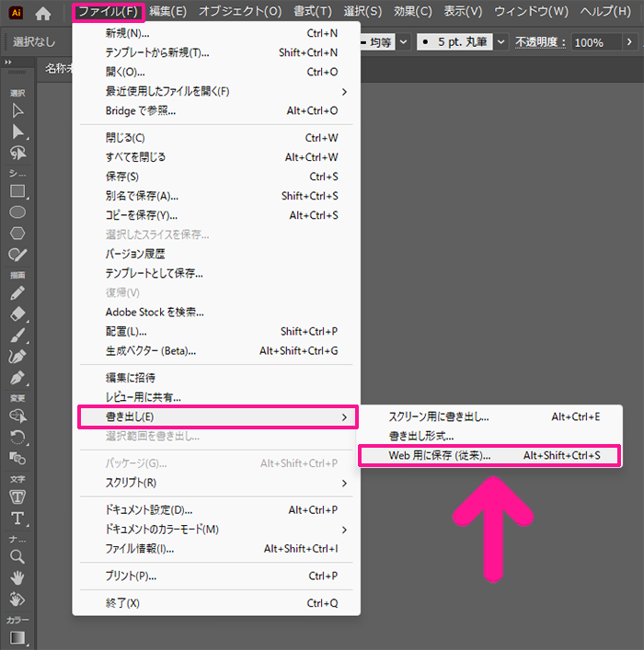Open the ヘルプ(H) menu

605,12
